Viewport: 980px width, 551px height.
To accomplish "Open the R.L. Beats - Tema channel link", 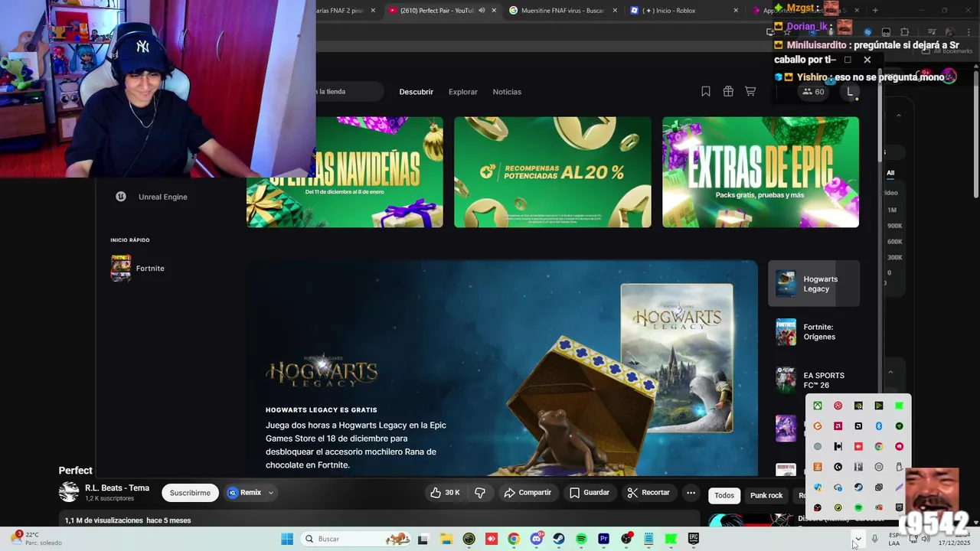I will 117,488.
